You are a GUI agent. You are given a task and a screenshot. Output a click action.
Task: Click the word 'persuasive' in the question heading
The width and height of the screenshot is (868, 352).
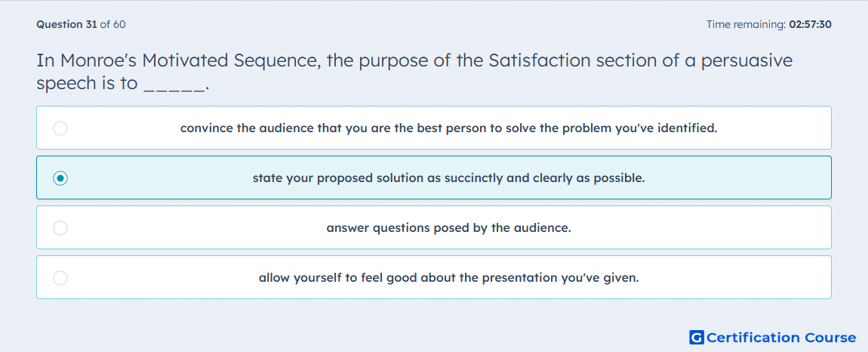click(746, 61)
